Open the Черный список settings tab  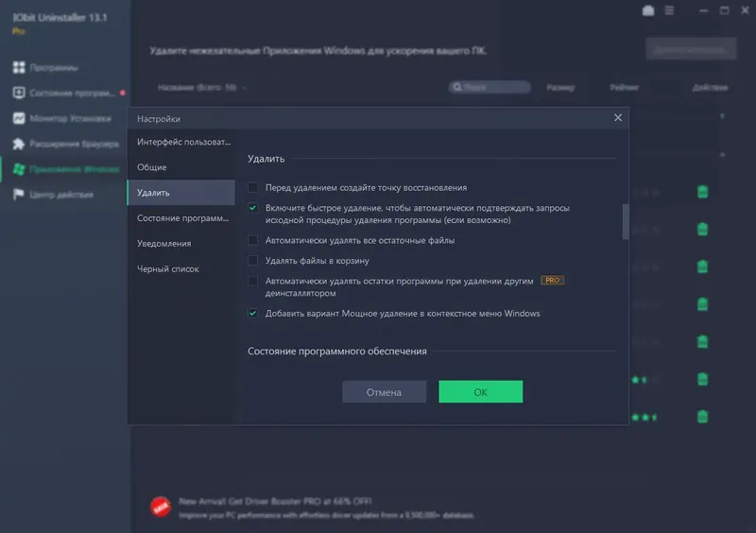181,269
